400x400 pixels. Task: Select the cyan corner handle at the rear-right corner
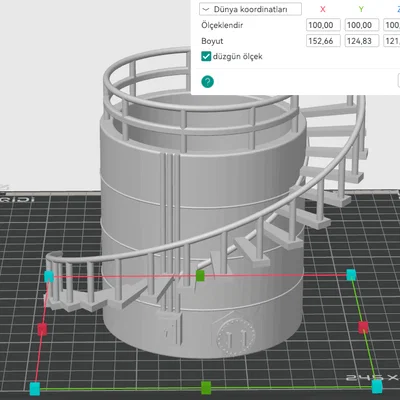pos(351,275)
